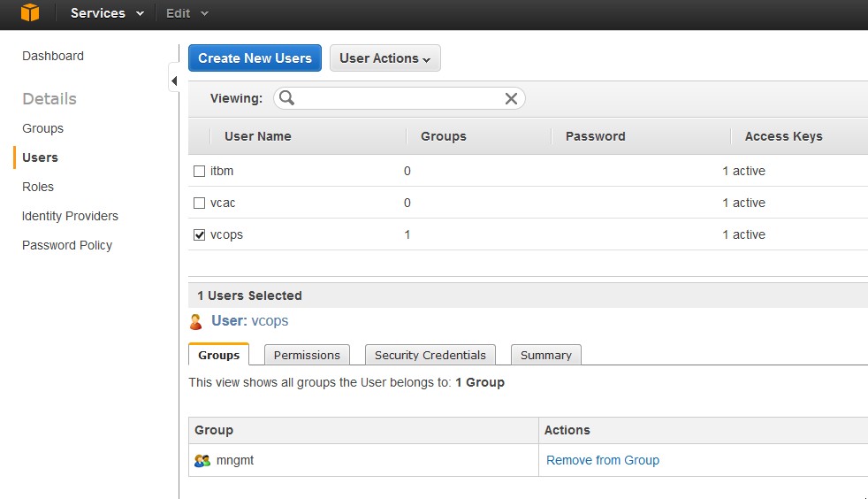This screenshot has width=868, height=499.
Task: Click the mngmt group icon
Action: pos(202,460)
